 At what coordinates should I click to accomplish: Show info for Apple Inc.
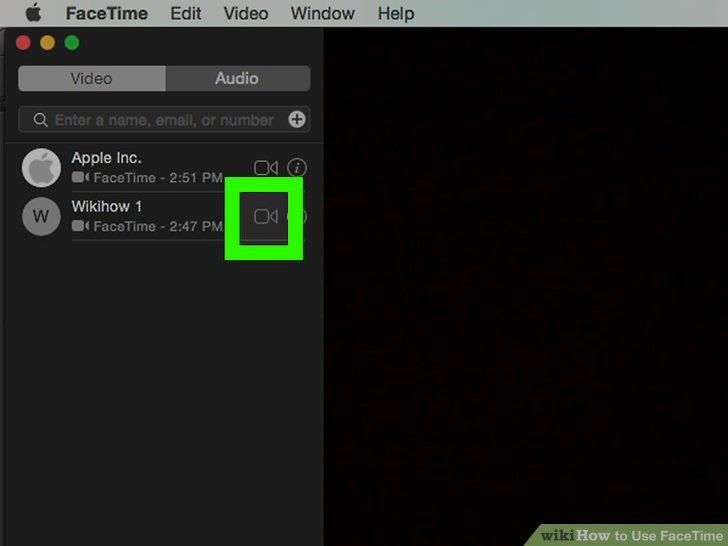click(x=297, y=168)
